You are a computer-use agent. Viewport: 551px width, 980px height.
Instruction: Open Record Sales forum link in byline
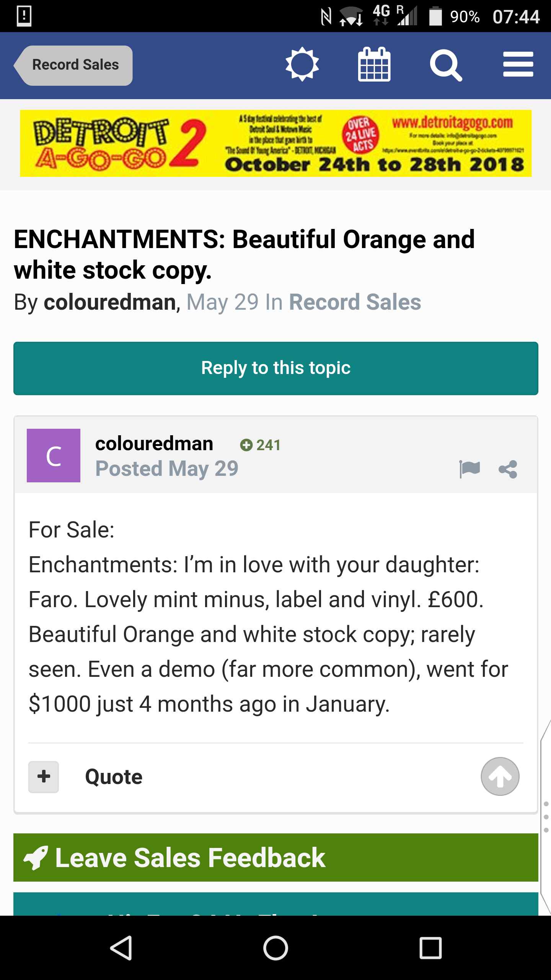click(x=355, y=302)
